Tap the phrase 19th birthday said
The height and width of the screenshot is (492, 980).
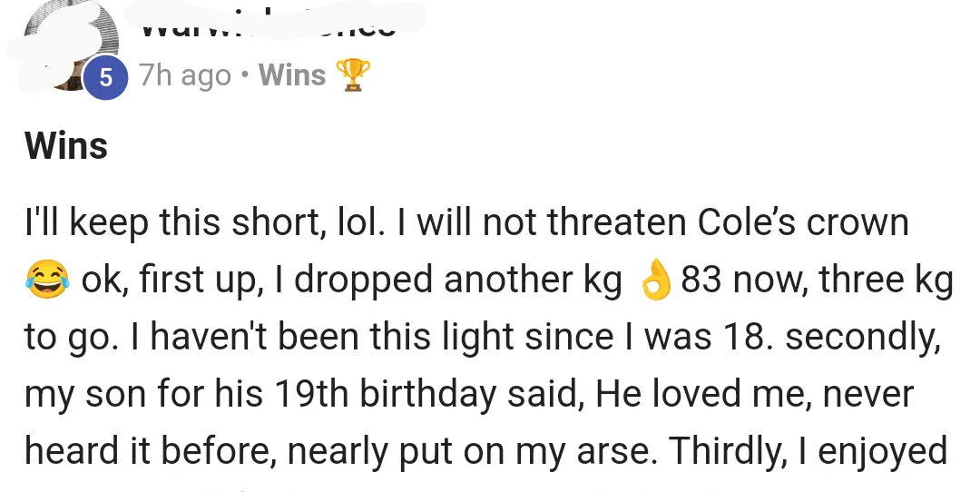(x=428, y=395)
